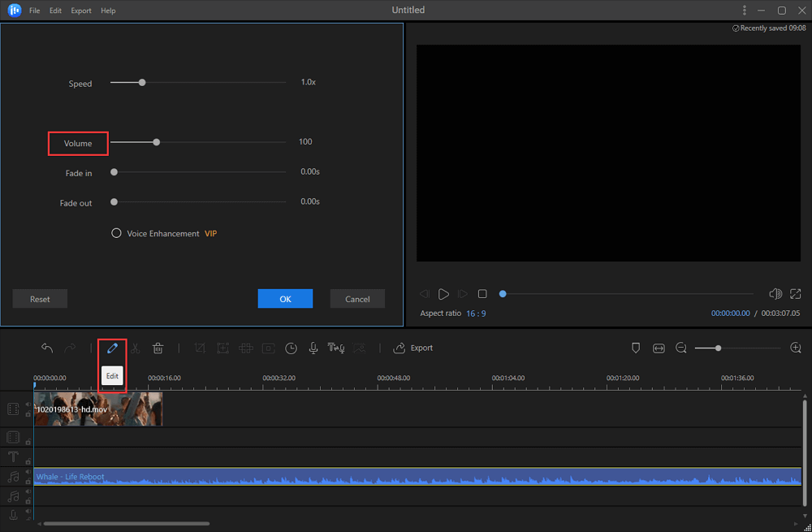Mute the preview with the speaker icon
Screen dimensions: 812x532
(775, 294)
